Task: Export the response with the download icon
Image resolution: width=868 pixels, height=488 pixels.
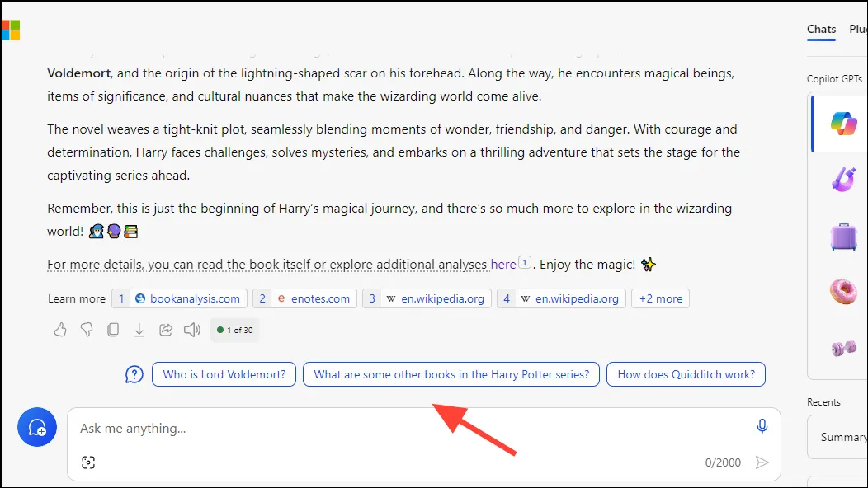Action: [x=139, y=330]
